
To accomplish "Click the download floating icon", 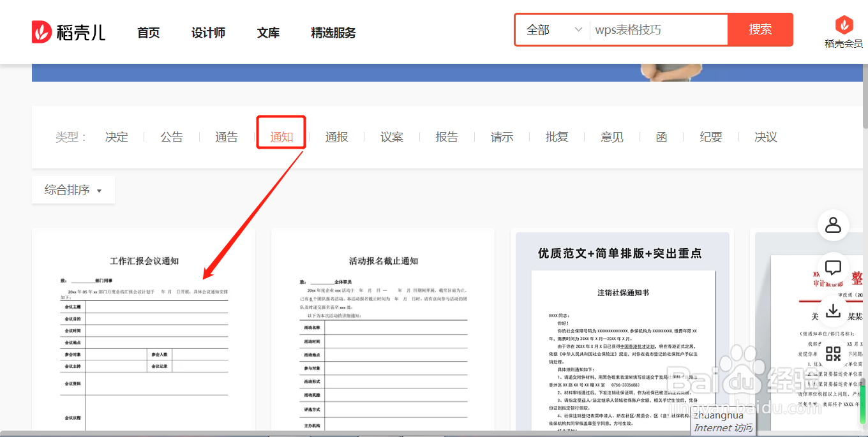I will (x=833, y=310).
